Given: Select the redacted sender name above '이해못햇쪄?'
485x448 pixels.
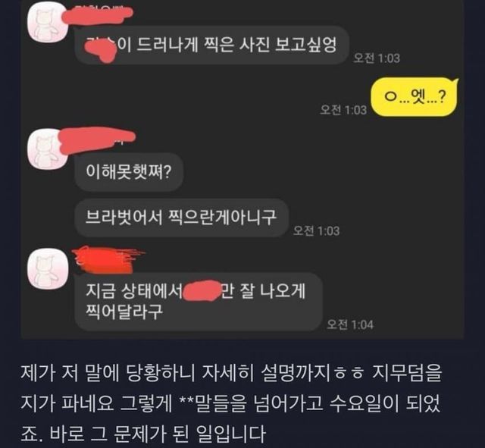Looking at the screenshot, I should pyautogui.click(x=98, y=139).
